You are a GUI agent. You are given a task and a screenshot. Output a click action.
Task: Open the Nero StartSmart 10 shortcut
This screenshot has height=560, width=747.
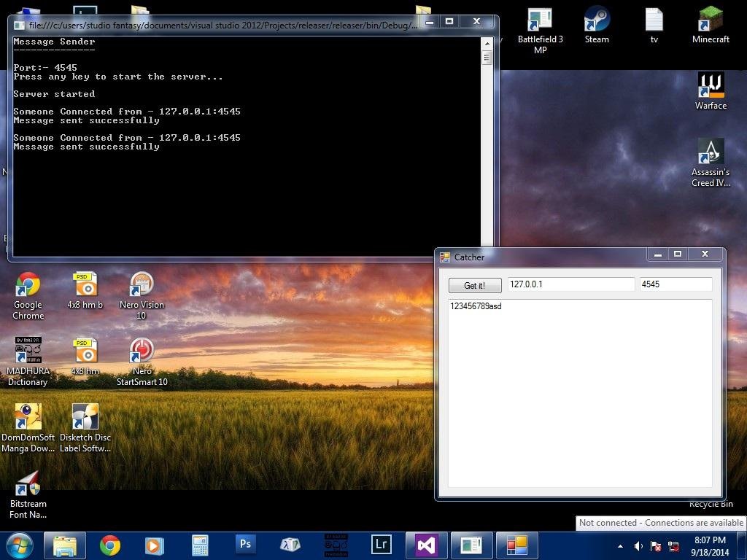coord(142,362)
